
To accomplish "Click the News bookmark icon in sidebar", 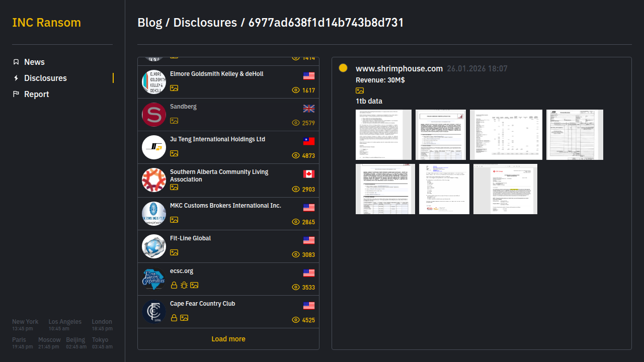I will pyautogui.click(x=16, y=62).
